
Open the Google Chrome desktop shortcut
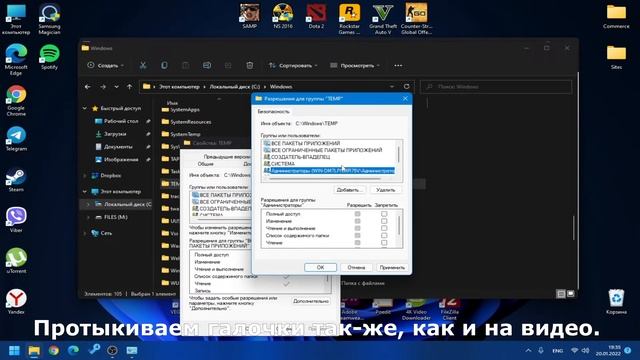pos(16,100)
